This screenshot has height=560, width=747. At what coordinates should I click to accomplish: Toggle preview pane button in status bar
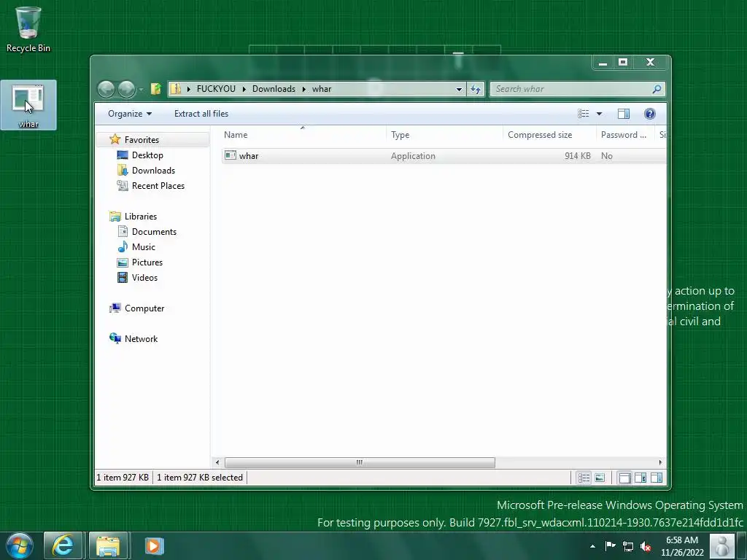657,478
